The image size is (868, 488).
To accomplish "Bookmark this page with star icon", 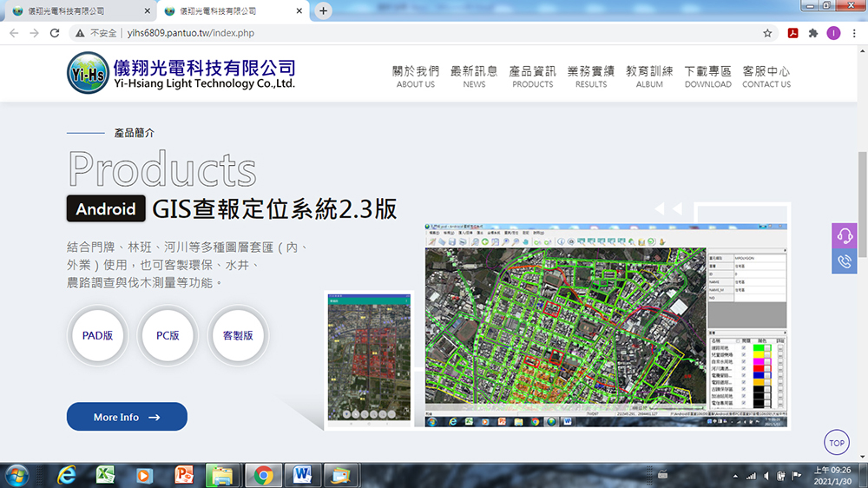I will coord(767,33).
